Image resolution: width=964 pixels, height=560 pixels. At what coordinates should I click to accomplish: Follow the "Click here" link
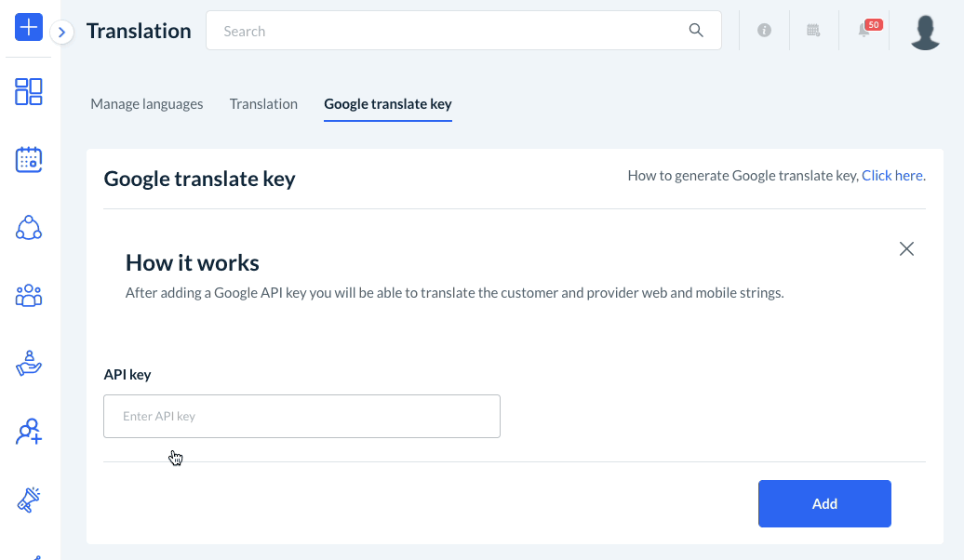point(893,175)
